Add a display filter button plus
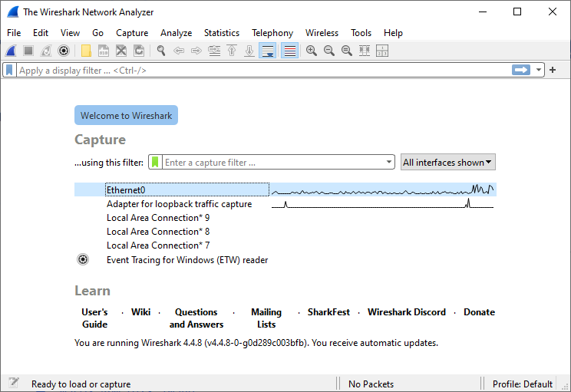This screenshot has width=571, height=392. pos(553,70)
